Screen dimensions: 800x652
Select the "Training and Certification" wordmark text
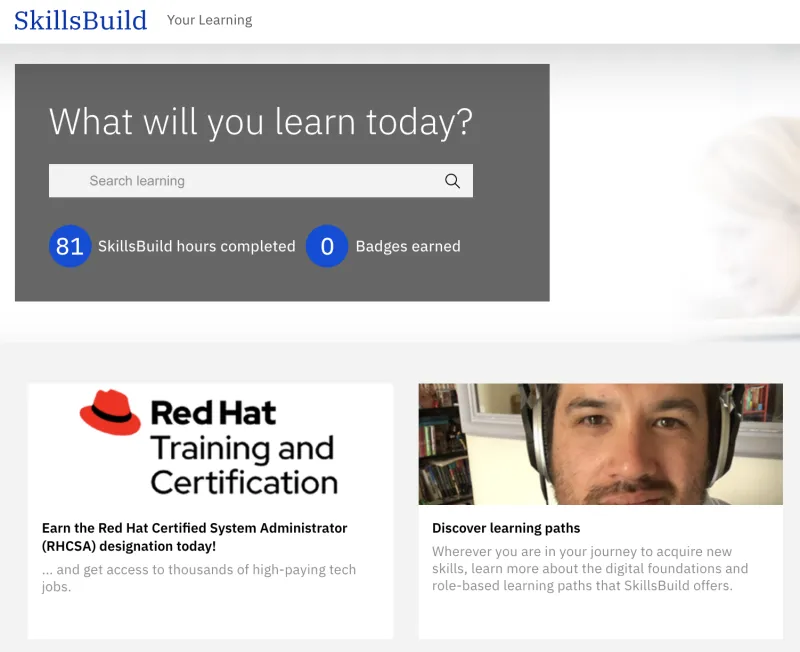246,462
